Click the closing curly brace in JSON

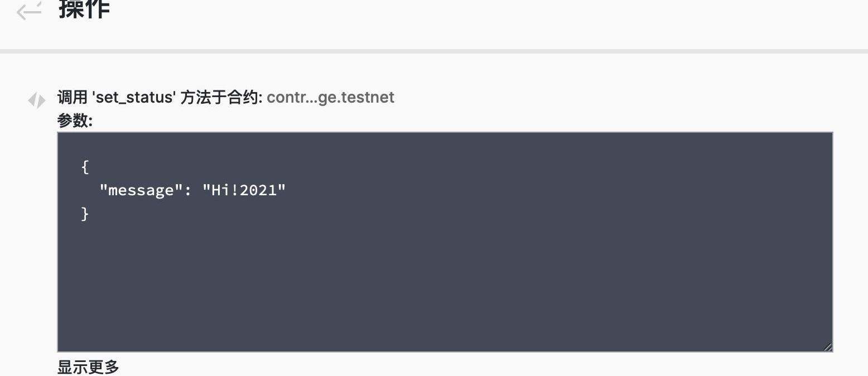tap(85, 214)
